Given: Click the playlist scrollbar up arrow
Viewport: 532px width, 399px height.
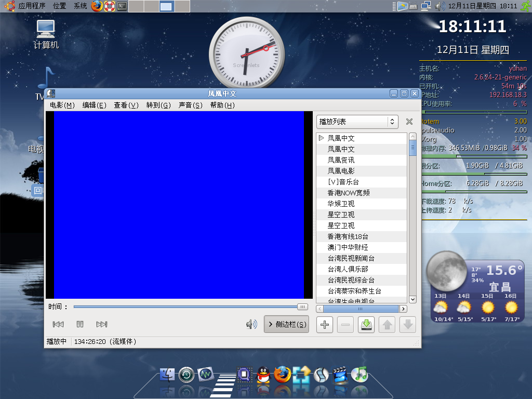Looking at the screenshot, I should click(x=413, y=137).
